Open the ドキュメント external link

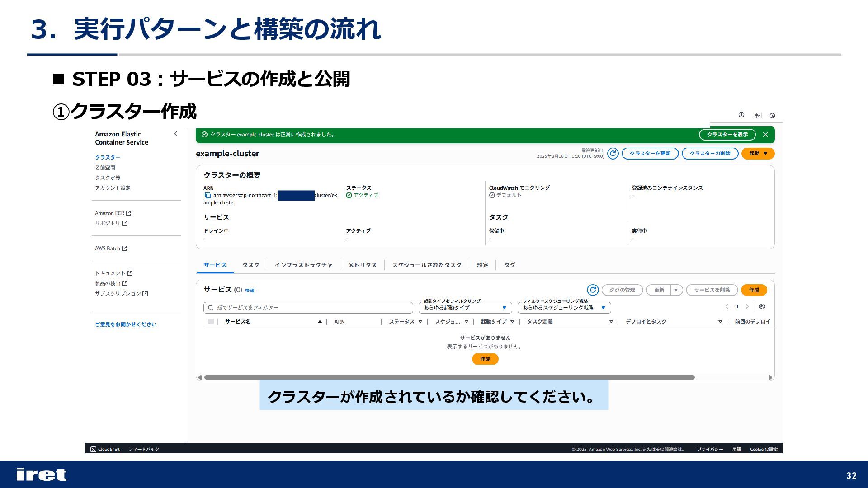pos(113,273)
